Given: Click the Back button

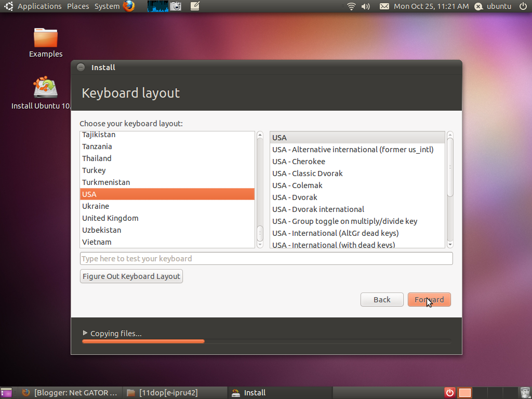Looking at the screenshot, I should pyautogui.click(x=382, y=299).
